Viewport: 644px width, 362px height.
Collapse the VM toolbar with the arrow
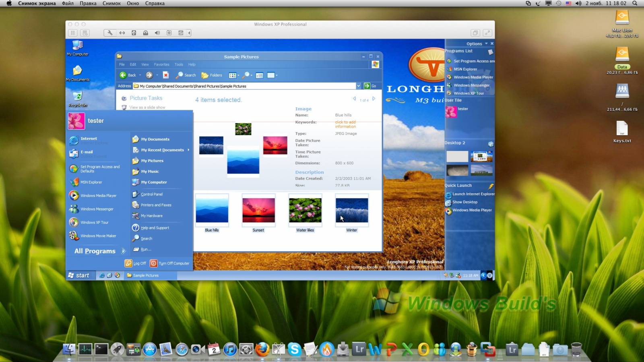pyautogui.click(x=189, y=33)
